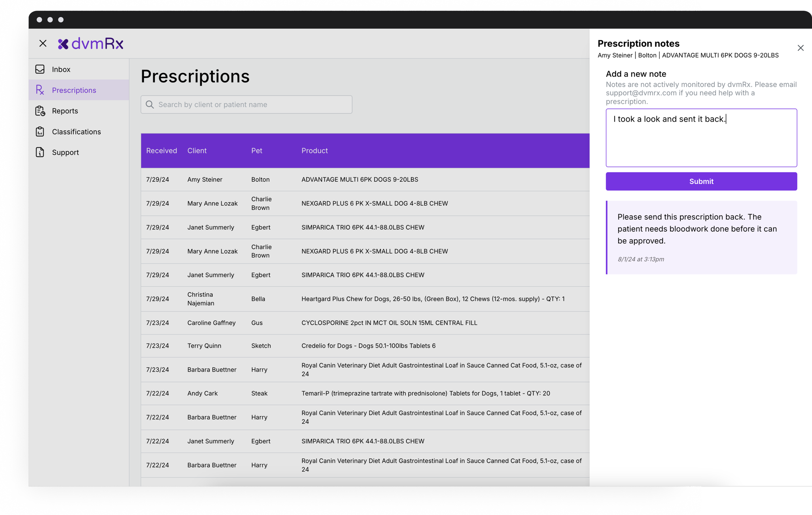Click the Client column header

[x=197, y=151]
